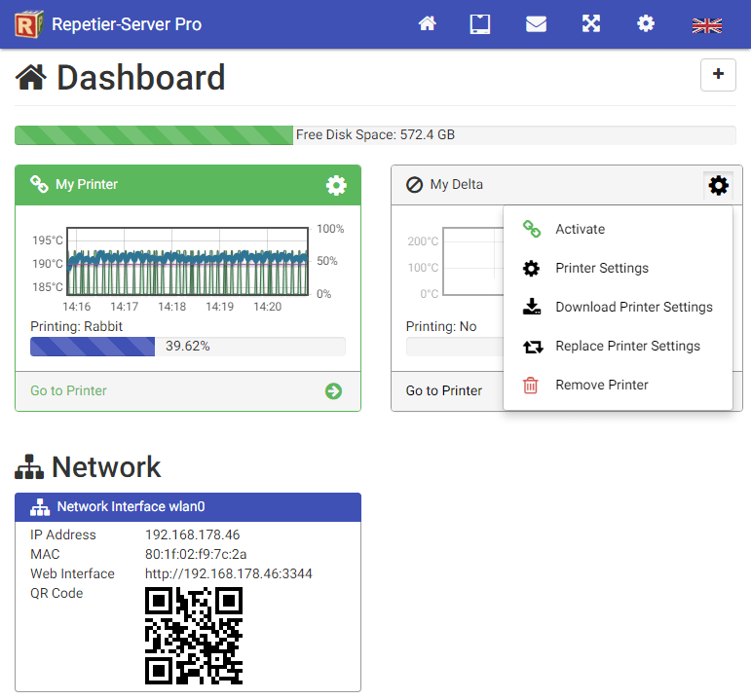Click the home icon in top navigation
751x700 pixels.
pos(427,24)
